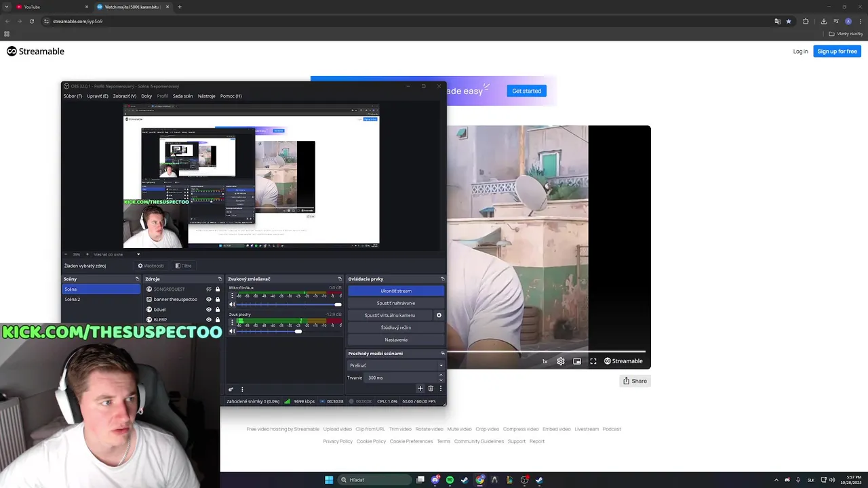Delete scene transition with trash icon
Image resolution: width=868 pixels, height=488 pixels.
[431, 388]
